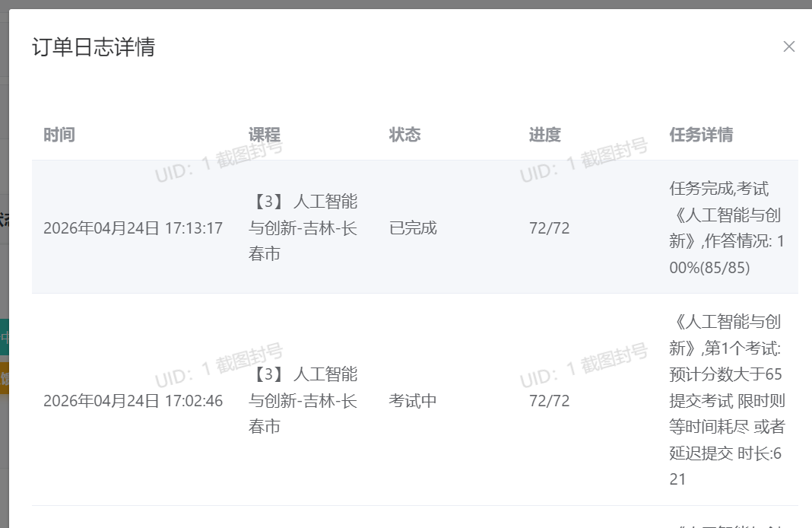The height and width of the screenshot is (528, 812).
Task: Click the 任务详情 column header
Action: (701, 135)
